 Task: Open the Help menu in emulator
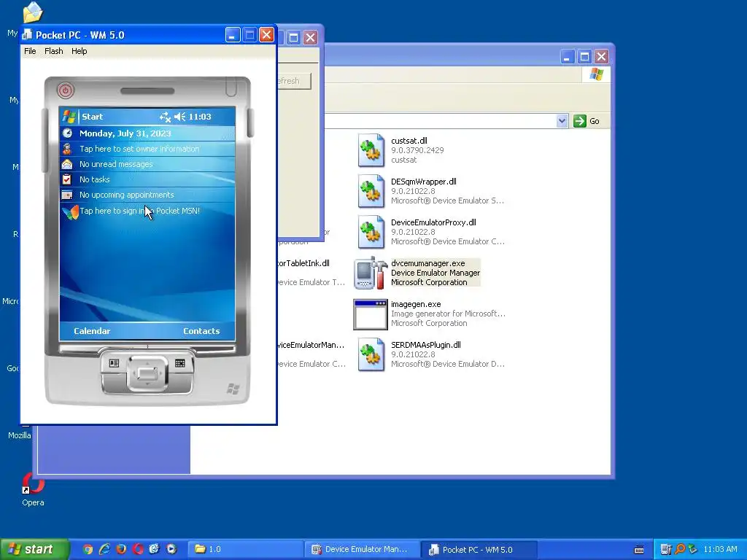pyautogui.click(x=79, y=51)
